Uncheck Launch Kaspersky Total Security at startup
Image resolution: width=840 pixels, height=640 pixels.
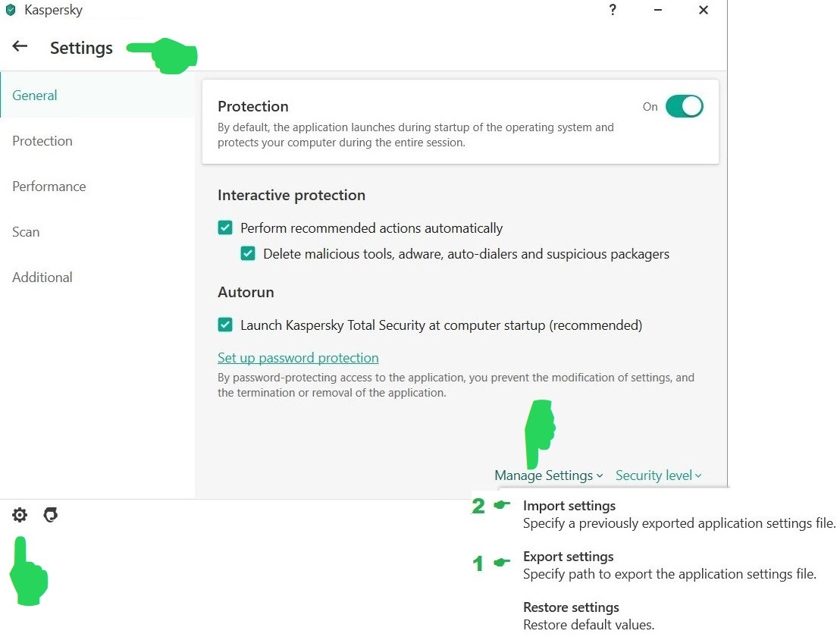coord(225,325)
